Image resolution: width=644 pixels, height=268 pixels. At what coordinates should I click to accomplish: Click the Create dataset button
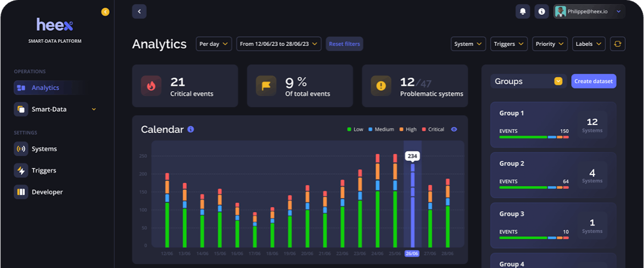(x=594, y=81)
